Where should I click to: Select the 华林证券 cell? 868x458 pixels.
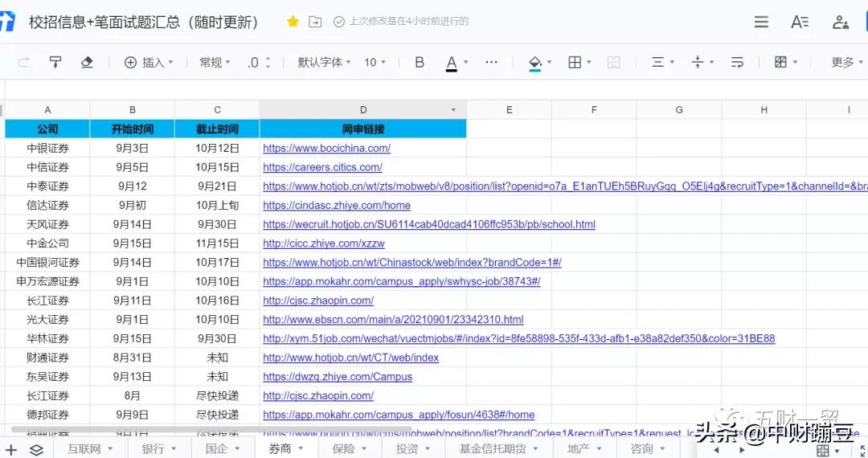tap(47, 338)
